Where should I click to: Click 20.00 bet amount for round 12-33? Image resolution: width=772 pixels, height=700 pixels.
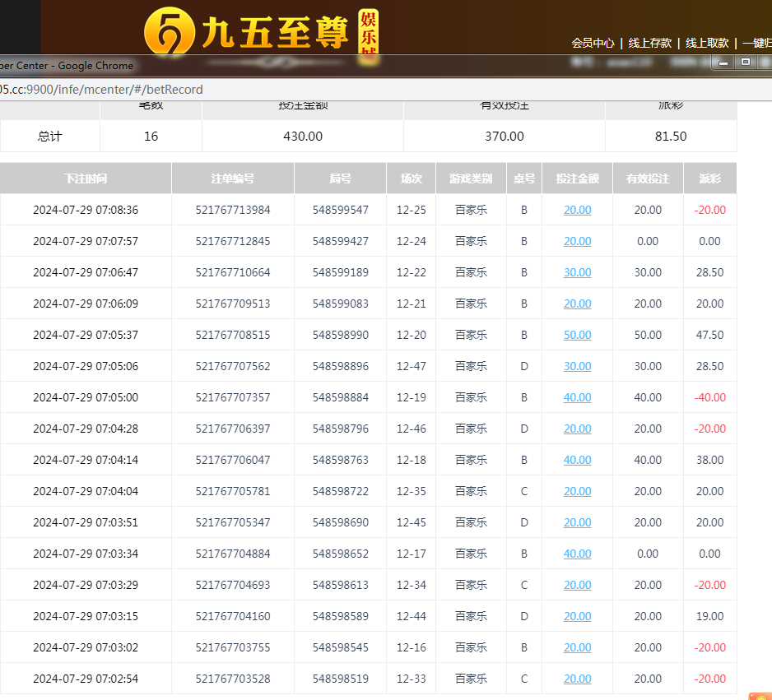(x=577, y=679)
